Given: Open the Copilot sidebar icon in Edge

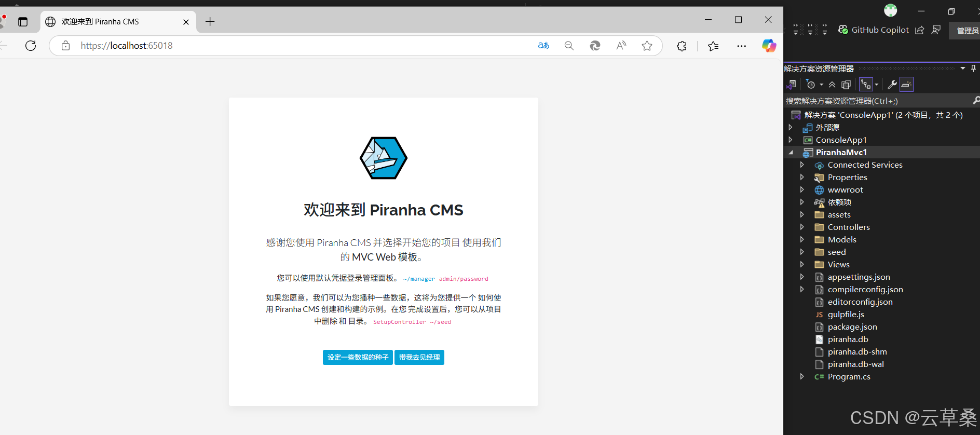Looking at the screenshot, I should (x=769, y=46).
